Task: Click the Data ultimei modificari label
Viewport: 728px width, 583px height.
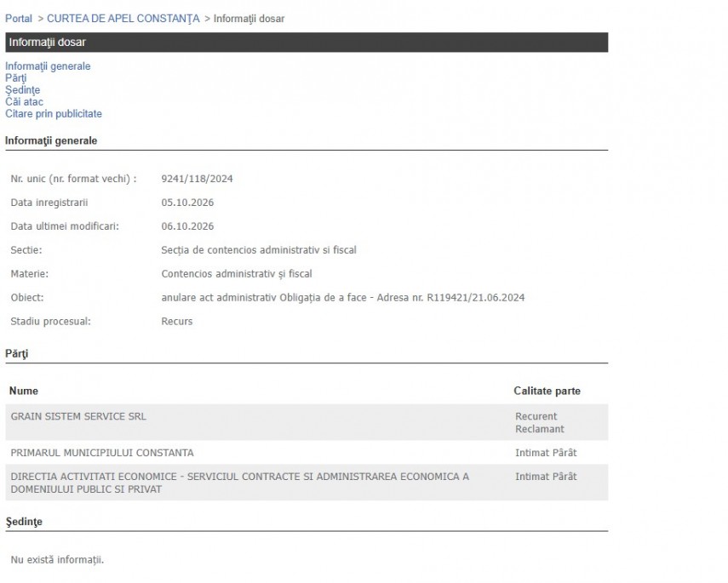Action: click(65, 226)
